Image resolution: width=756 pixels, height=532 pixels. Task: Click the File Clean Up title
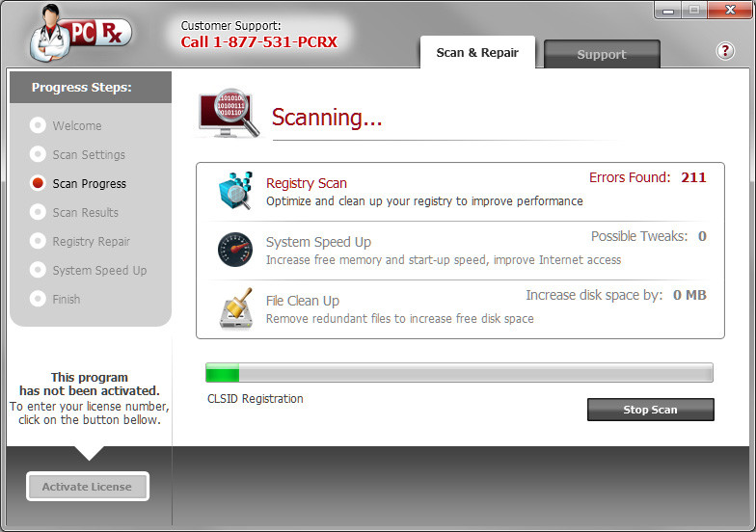pyautogui.click(x=303, y=301)
